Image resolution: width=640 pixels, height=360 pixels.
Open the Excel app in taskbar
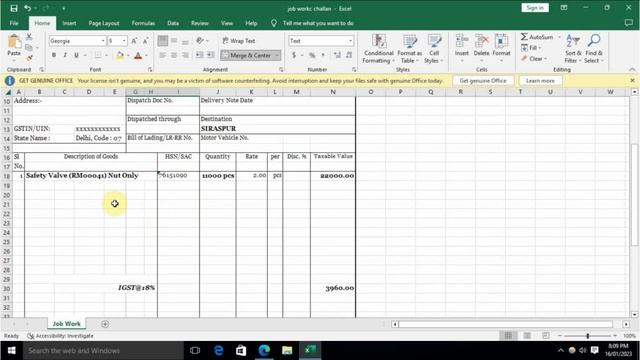[310, 350]
